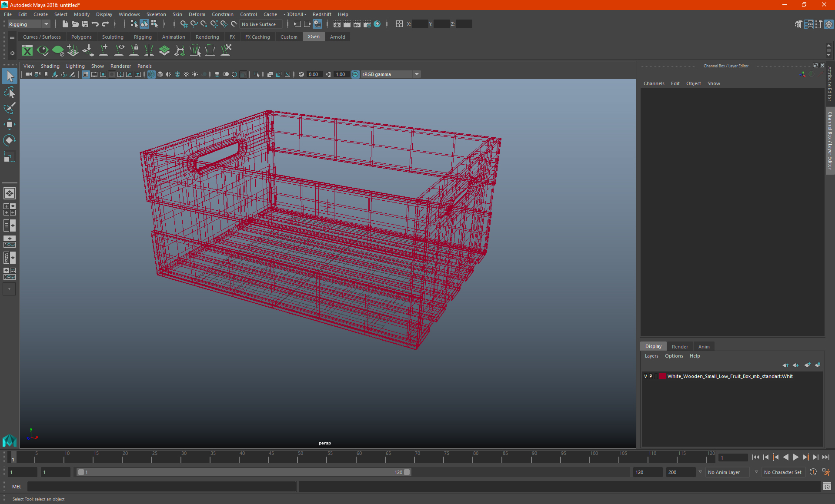The image size is (835, 504).
Task: Play animation forwards
Action: coord(796,457)
